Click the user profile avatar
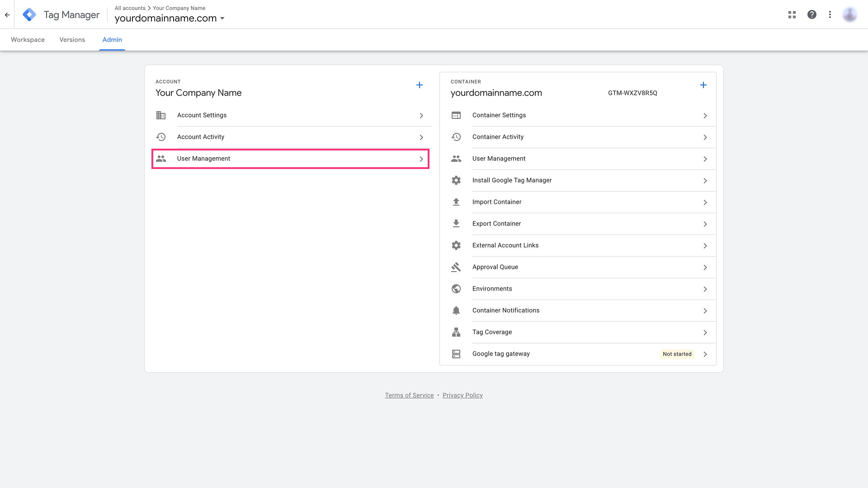The height and width of the screenshot is (488, 868). pos(849,14)
